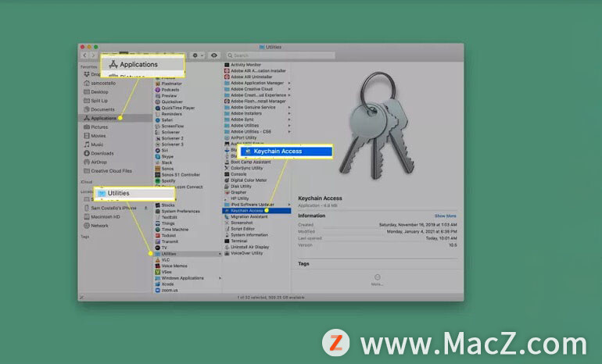Open Pictures in the sidebar
Screen dimensions: 602x364
pyautogui.click(x=96, y=127)
